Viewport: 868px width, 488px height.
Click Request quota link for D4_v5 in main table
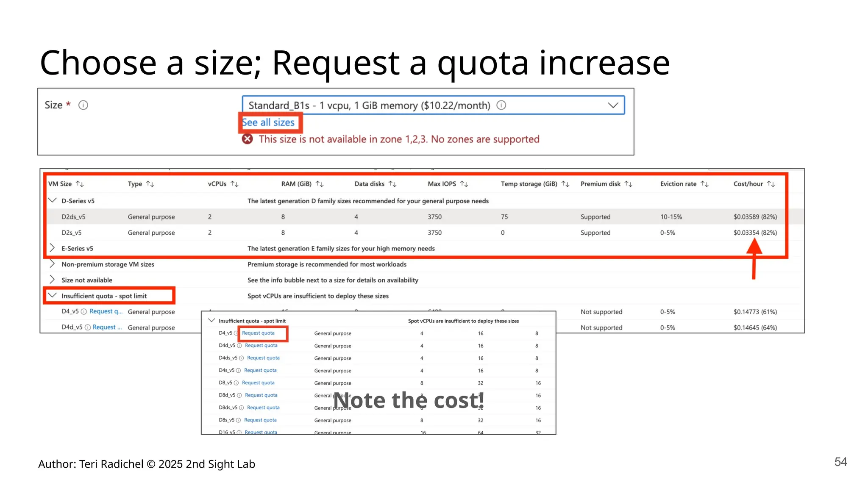coord(106,311)
